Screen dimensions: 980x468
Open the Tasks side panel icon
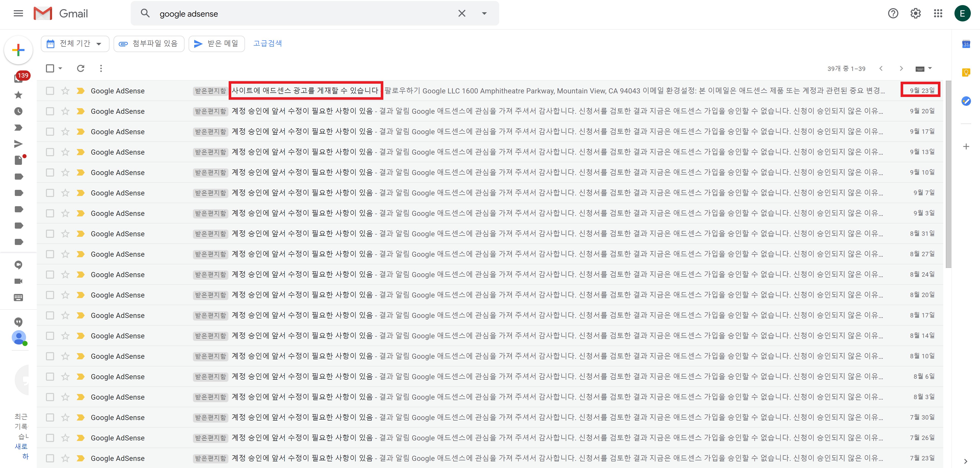pyautogui.click(x=966, y=101)
